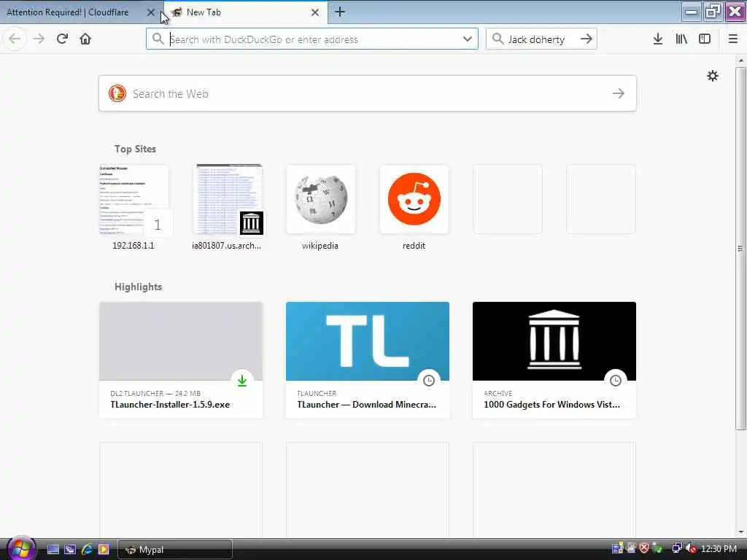
Task: Close the New Tab tab
Action: (x=315, y=12)
